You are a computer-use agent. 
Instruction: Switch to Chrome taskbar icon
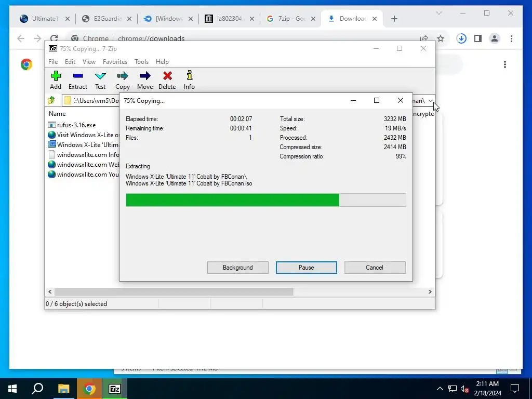[x=89, y=389]
